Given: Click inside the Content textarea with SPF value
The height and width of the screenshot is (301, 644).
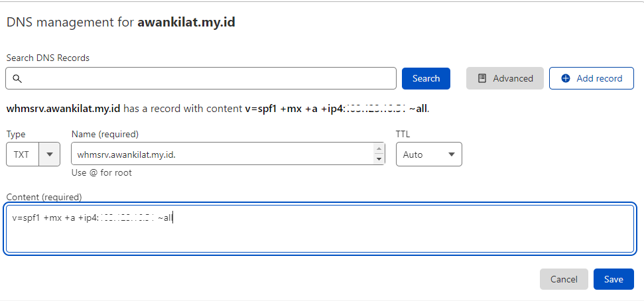Looking at the screenshot, I should pos(320,229).
